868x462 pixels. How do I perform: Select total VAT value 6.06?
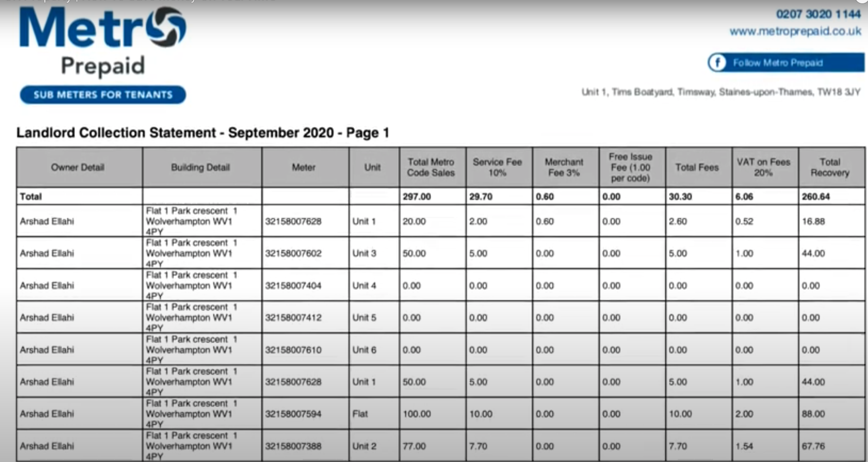pyautogui.click(x=744, y=196)
